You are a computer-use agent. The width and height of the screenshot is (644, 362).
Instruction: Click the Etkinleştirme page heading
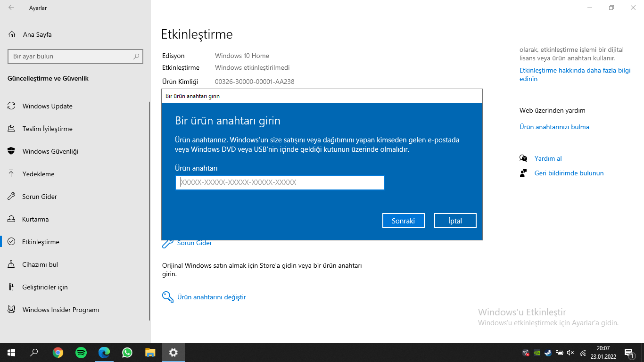pyautogui.click(x=197, y=34)
